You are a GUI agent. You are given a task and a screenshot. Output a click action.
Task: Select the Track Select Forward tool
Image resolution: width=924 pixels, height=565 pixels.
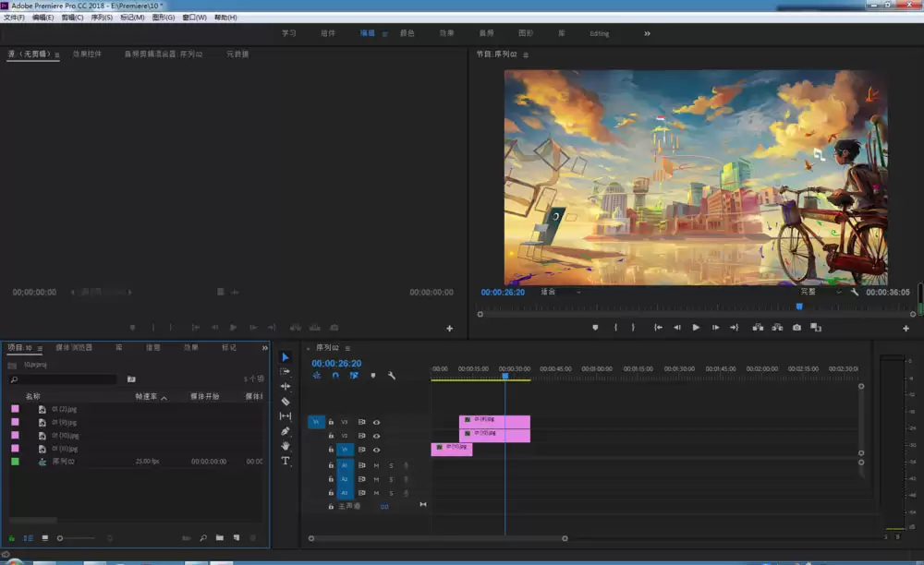click(286, 372)
